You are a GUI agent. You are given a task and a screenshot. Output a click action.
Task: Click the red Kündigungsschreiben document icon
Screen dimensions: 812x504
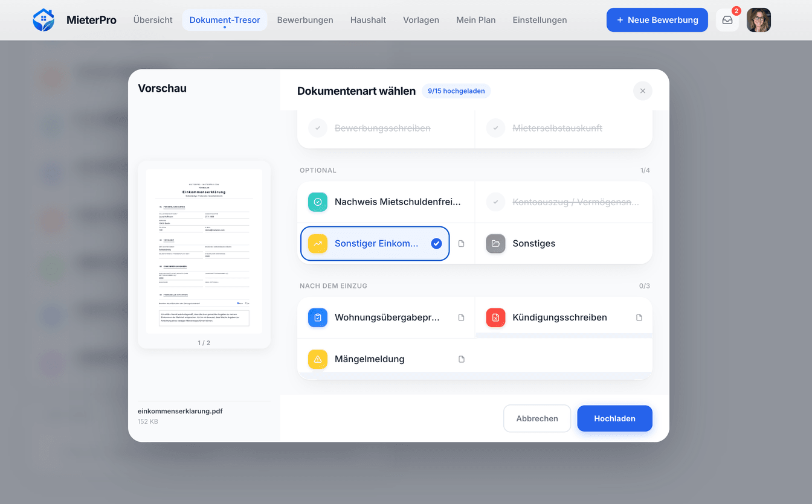495,317
